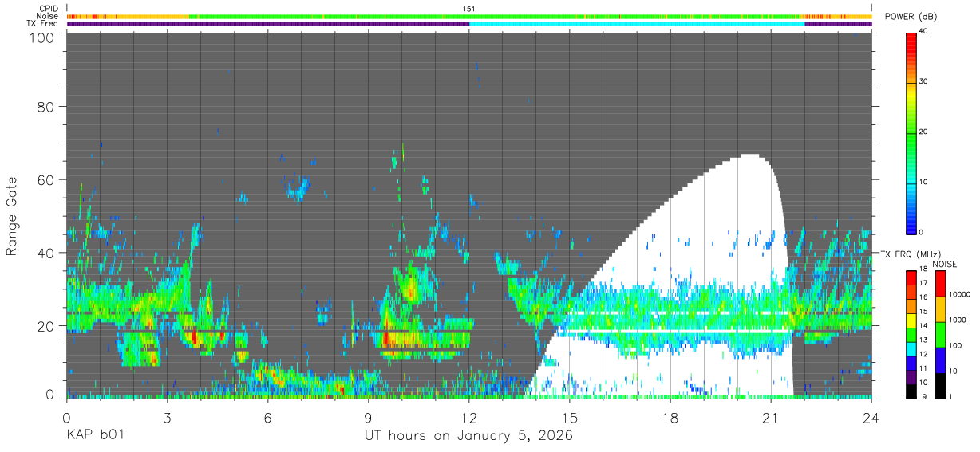This screenshot has width=980, height=452.
Task: Click the 80 tick label on Range Gate axis
Action: [46, 108]
